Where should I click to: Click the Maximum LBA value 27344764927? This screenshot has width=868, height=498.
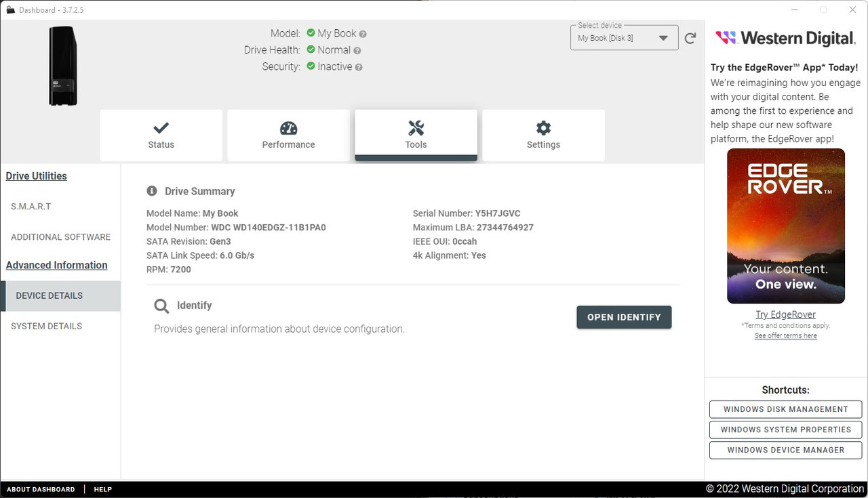[505, 228]
